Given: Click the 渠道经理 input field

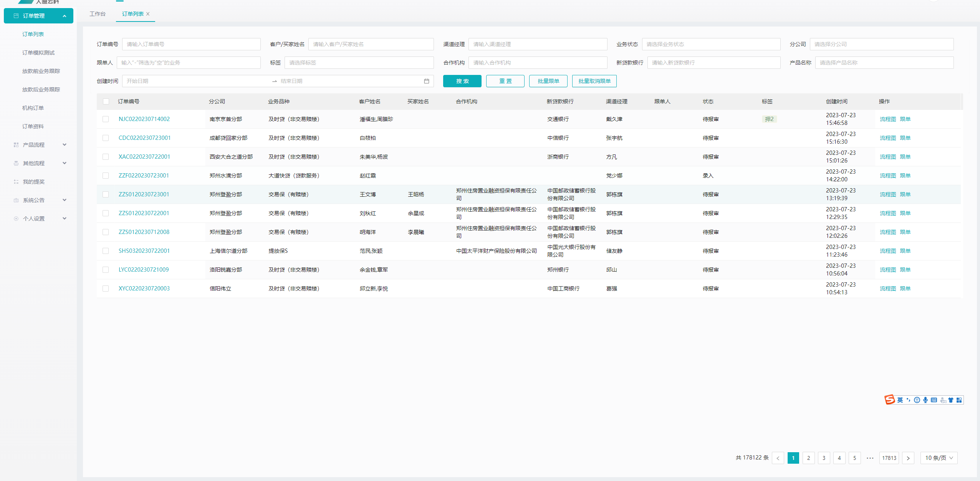Looking at the screenshot, I should 538,44.
